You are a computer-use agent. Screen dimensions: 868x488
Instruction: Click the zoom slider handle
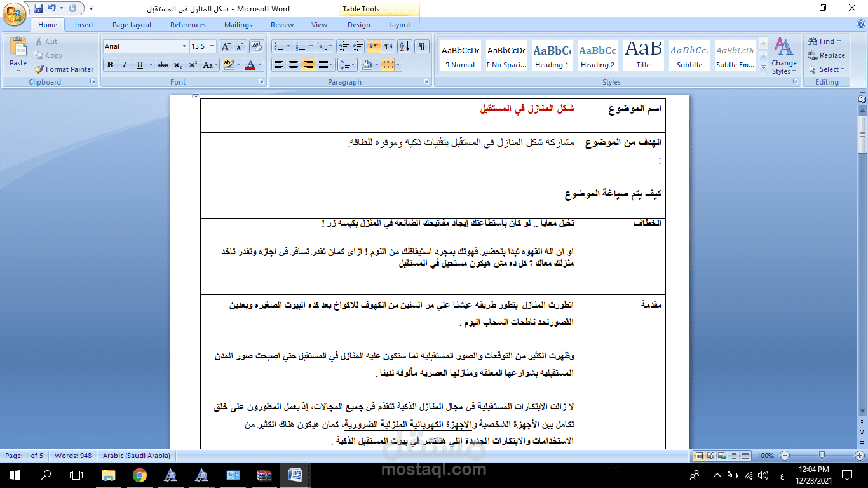click(x=822, y=456)
